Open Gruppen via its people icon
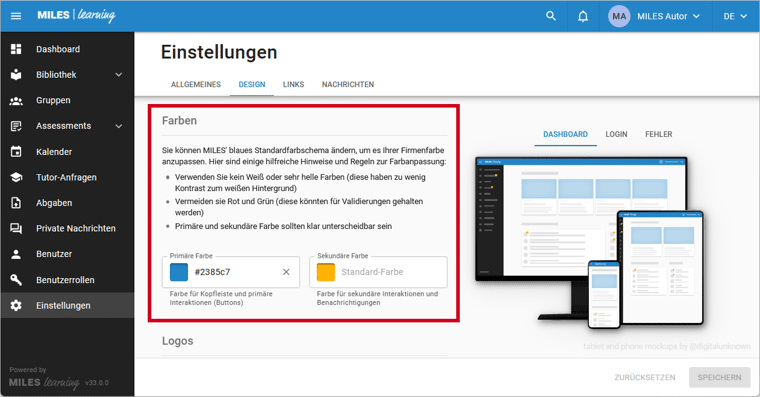Image resolution: width=760 pixels, height=397 pixels. point(16,100)
